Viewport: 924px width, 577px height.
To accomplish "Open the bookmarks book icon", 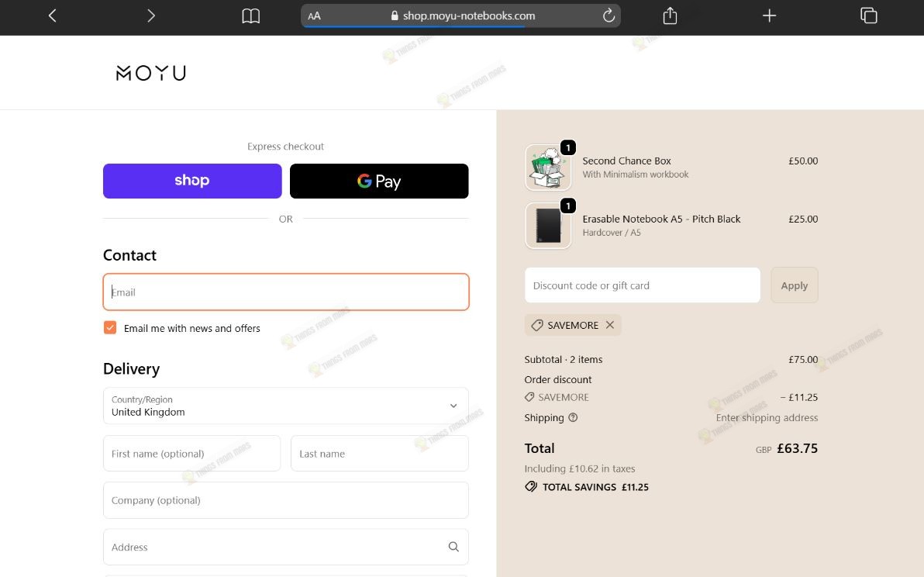I will pyautogui.click(x=251, y=16).
